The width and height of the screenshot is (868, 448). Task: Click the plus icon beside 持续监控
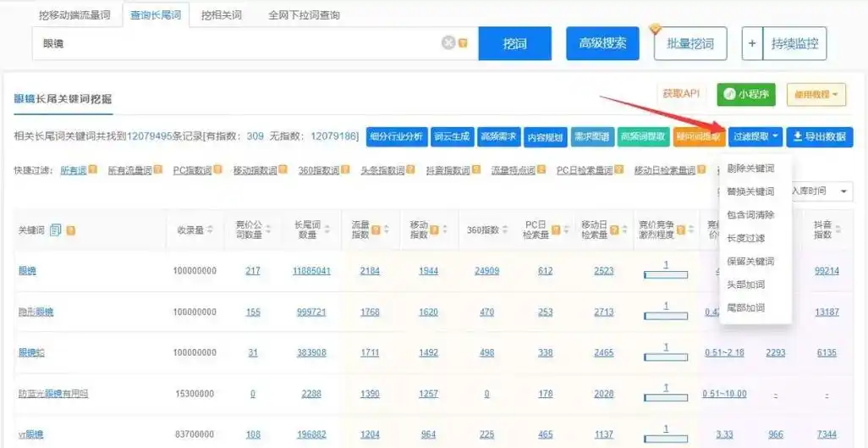click(752, 43)
